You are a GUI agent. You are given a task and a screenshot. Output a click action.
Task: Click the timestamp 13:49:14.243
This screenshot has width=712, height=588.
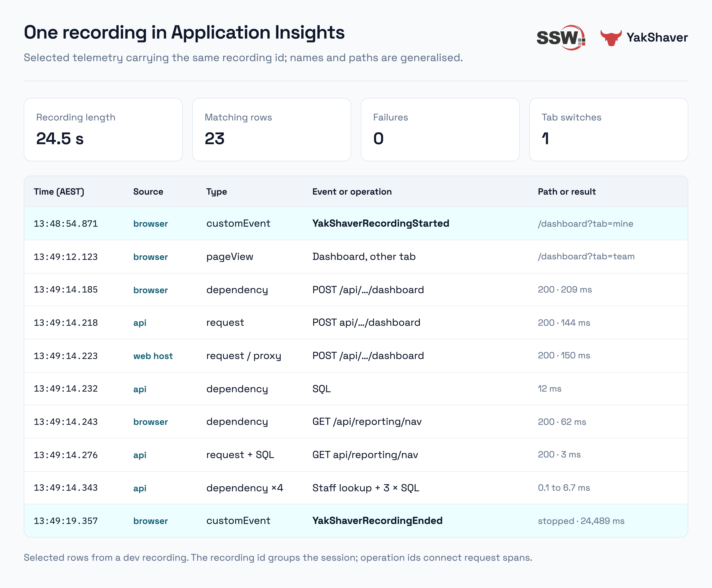click(66, 422)
